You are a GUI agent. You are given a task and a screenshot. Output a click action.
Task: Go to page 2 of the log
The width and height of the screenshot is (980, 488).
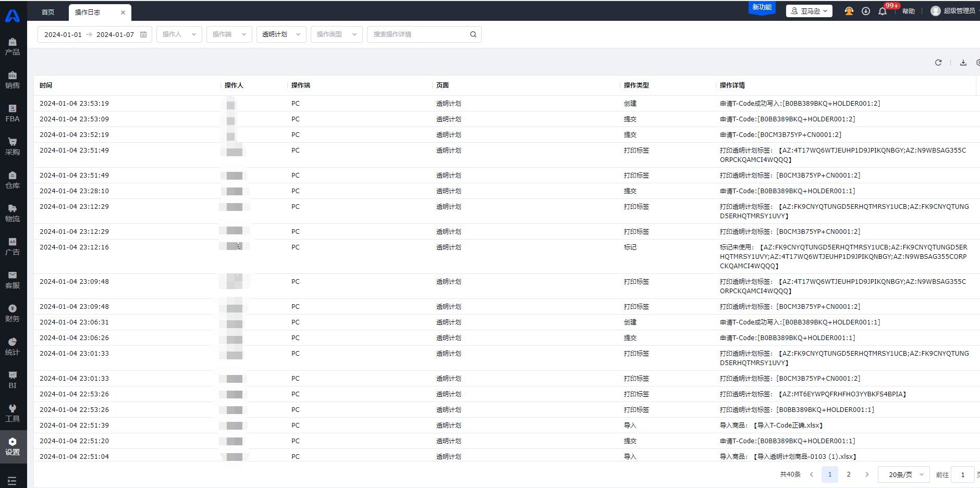point(849,474)
